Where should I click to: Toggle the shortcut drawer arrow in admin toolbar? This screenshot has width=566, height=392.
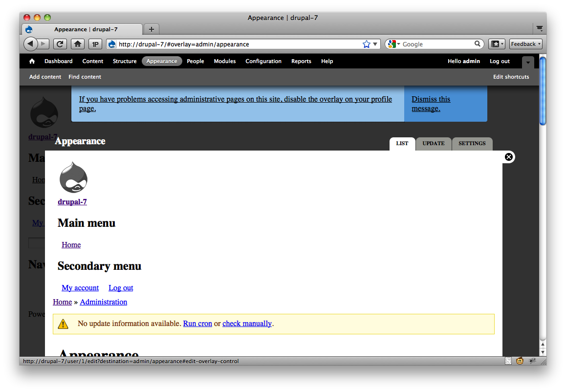pos(528,63)
